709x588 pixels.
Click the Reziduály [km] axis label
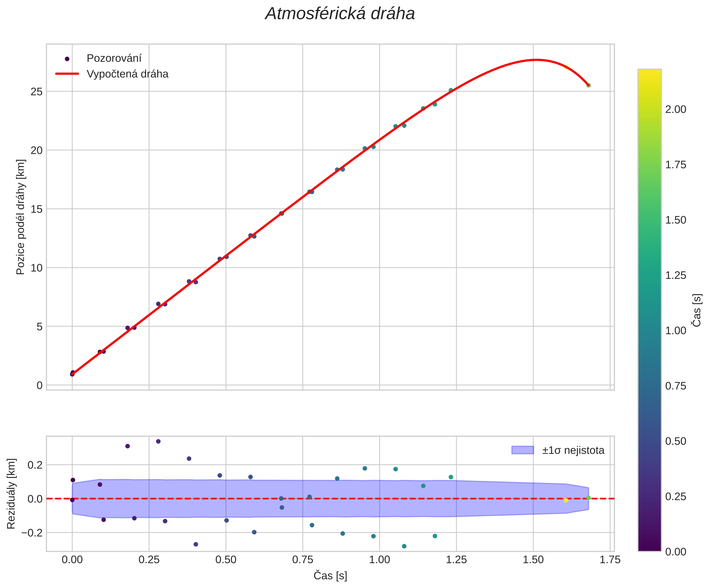[x=11, y=493]
